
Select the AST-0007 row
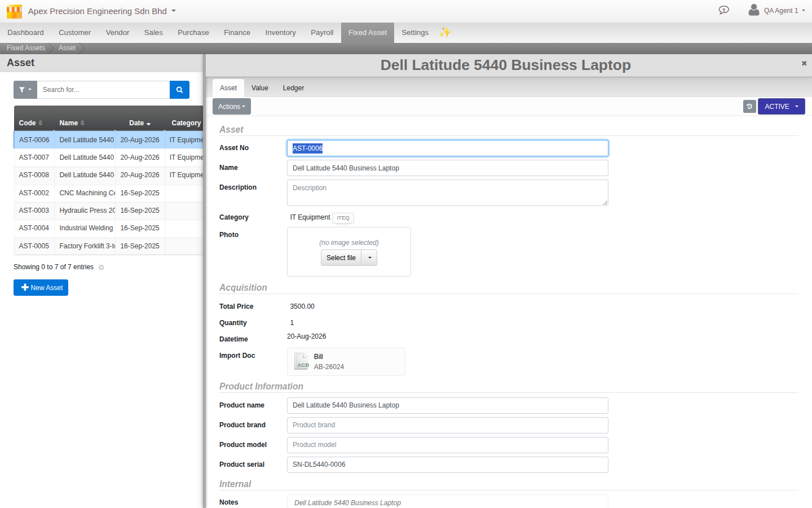108,157
